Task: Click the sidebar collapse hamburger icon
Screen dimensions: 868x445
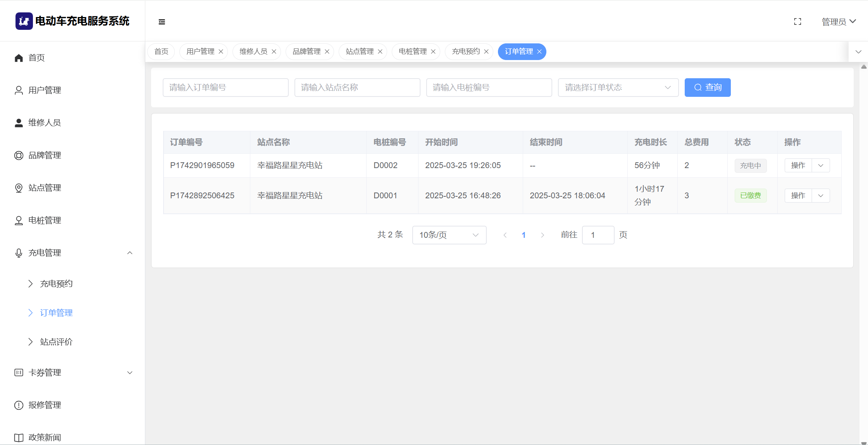Action: point(162,22)
